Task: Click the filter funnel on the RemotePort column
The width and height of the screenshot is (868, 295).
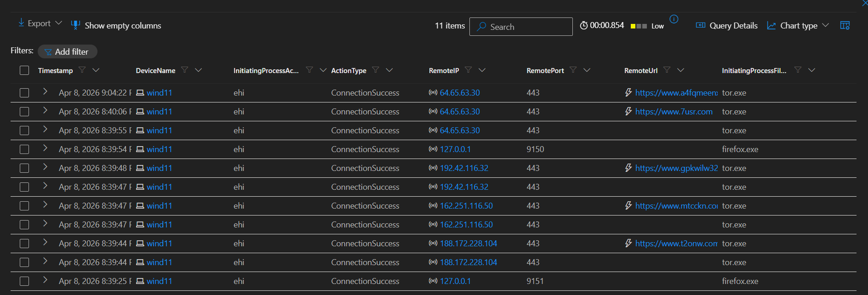Action: (x=573, y=70)
